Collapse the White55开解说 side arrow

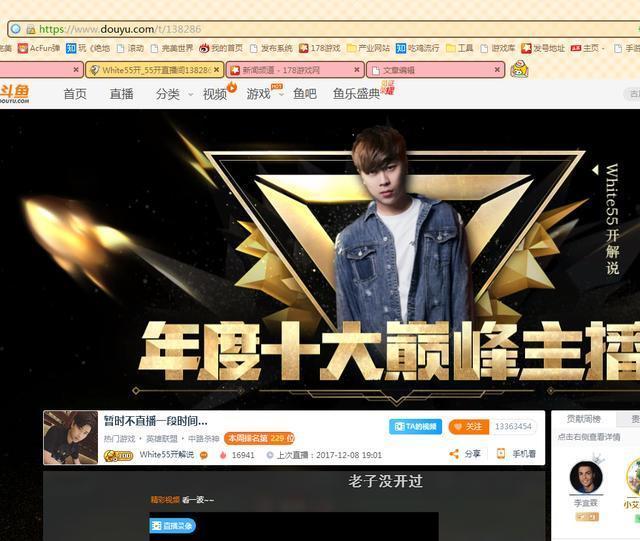(x=596, y=169)
